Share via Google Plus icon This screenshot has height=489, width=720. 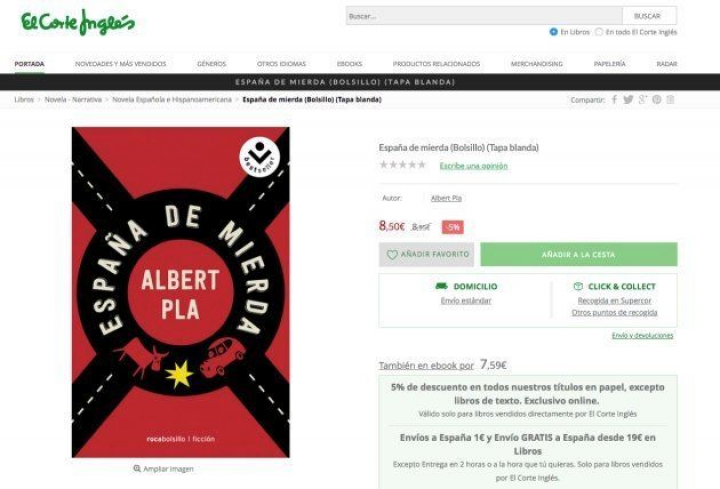[643, 99]
